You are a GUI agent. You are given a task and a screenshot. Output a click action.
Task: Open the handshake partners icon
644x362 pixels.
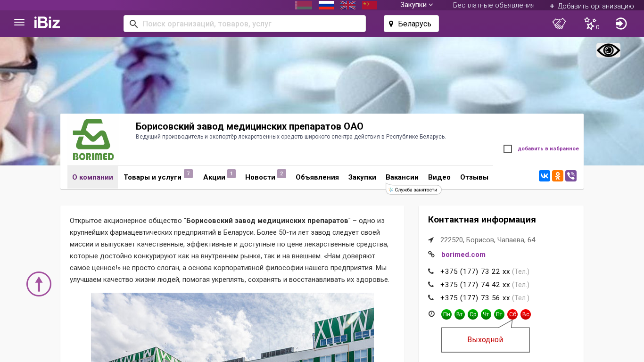tap(559, 24)
